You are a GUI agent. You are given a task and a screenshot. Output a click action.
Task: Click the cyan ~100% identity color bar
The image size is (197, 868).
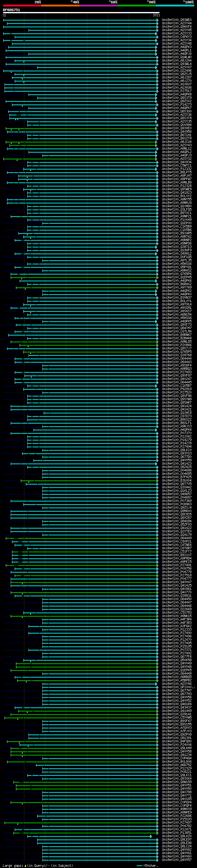pos(175,6)
